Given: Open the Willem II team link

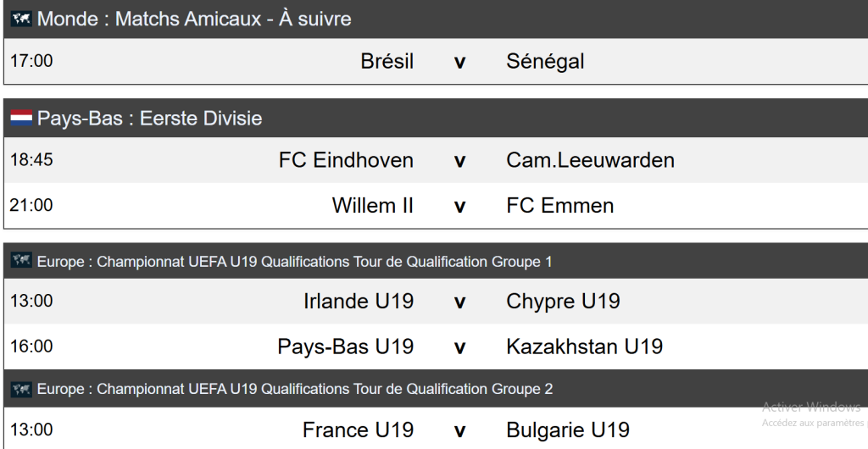Looking at the screenshot, I should (373, 205).
